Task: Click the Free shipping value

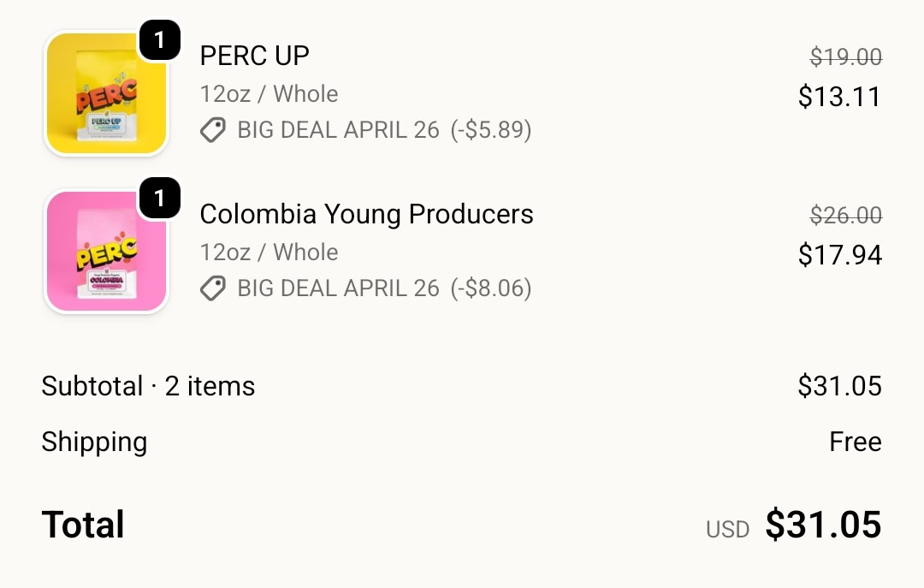Action: coord(855,442)
